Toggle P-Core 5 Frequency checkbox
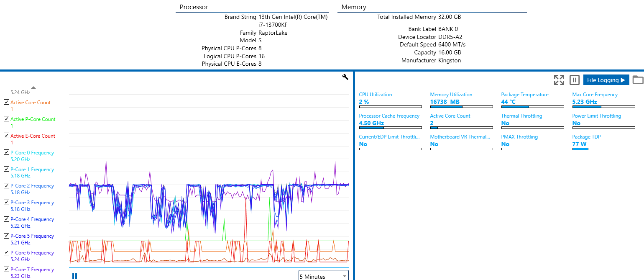 coord(6,236)
